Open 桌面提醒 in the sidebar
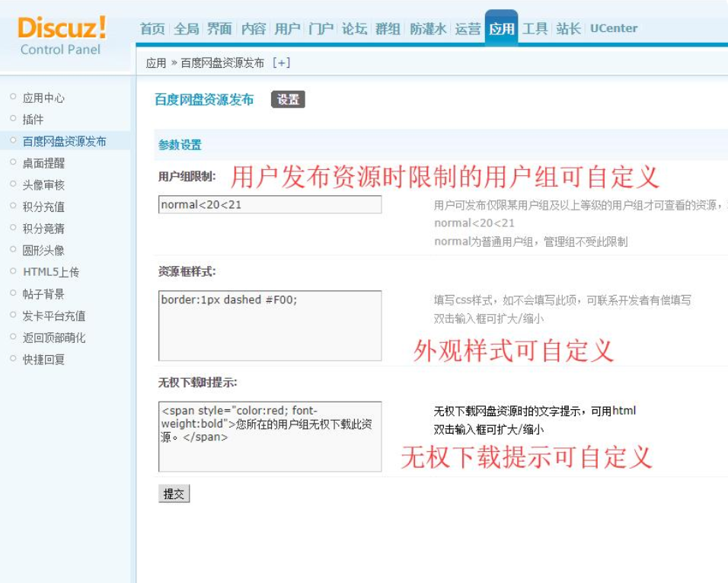 [43, 164]
